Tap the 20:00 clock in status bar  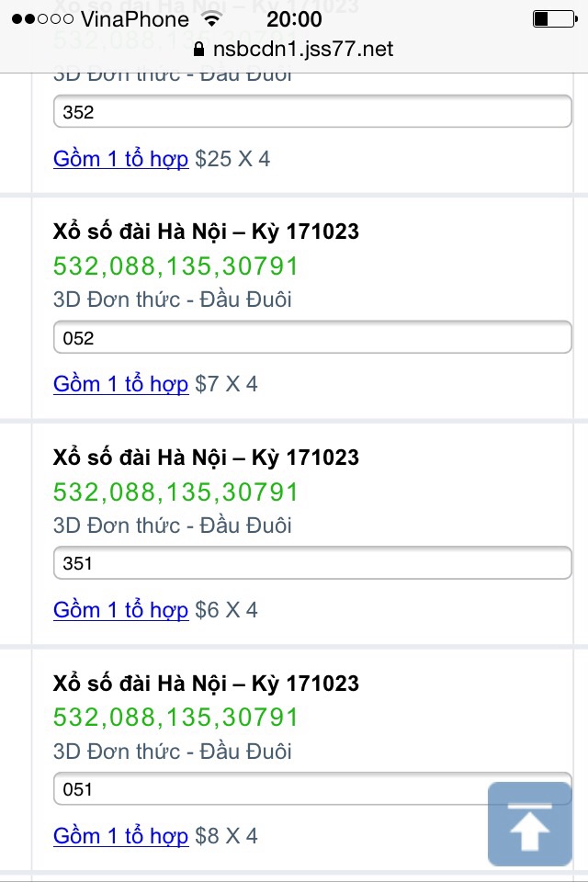click(294, 19)
